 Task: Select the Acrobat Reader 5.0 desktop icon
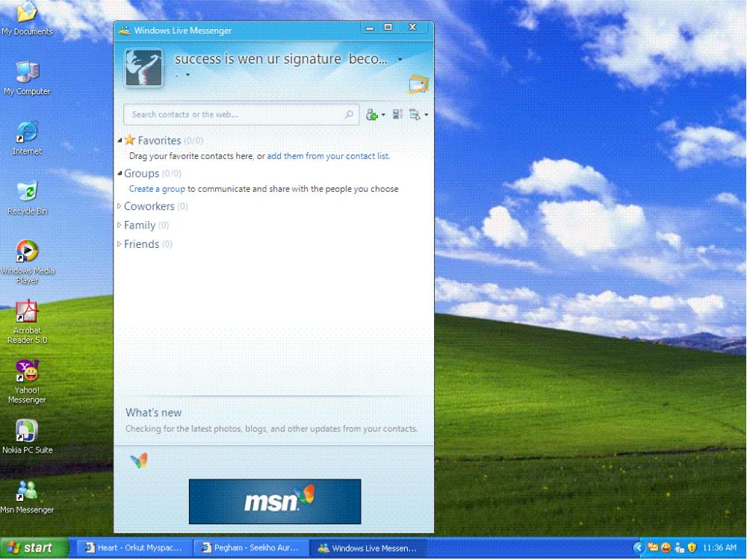(x=27, y=322)
